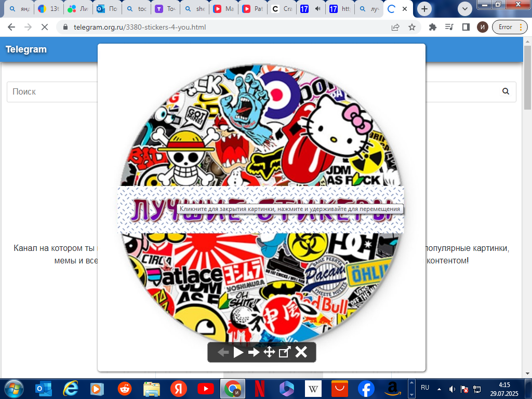This screenshot has width=532, height=399.
Task: Click the browser forward arrow
Action: 28,27
